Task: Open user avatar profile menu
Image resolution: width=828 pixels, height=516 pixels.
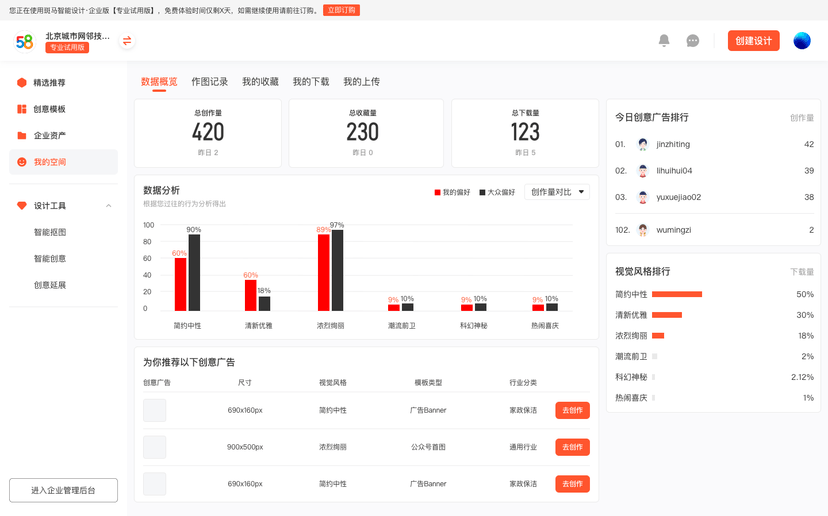Action: coord(802,41)
